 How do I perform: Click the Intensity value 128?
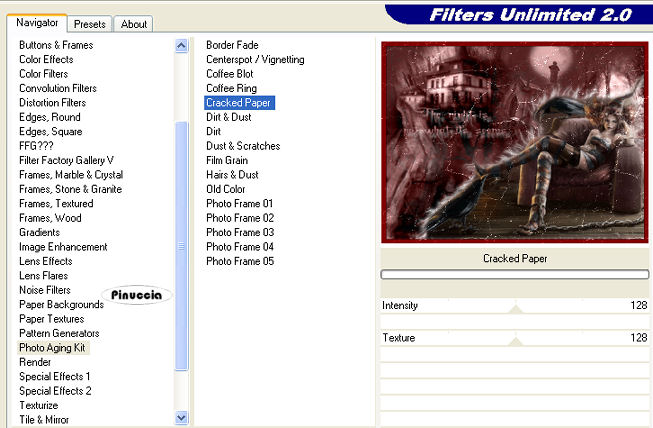tap(638, 305)
